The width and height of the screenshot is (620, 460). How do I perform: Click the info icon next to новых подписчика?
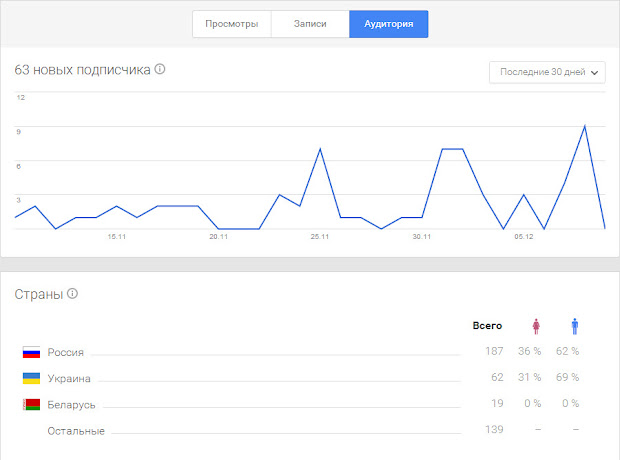(x=160, y=69)
